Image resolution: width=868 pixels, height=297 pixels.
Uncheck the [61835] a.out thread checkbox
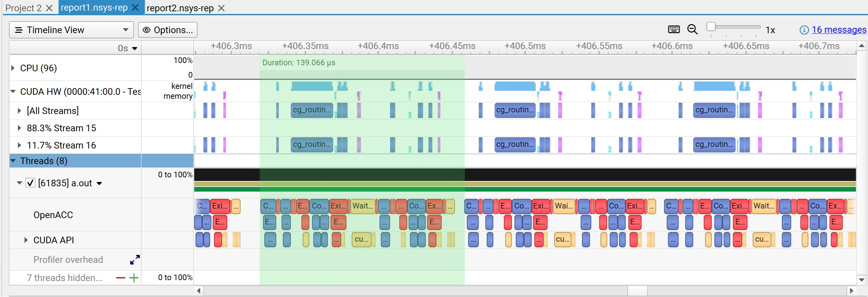coord(30,183)
